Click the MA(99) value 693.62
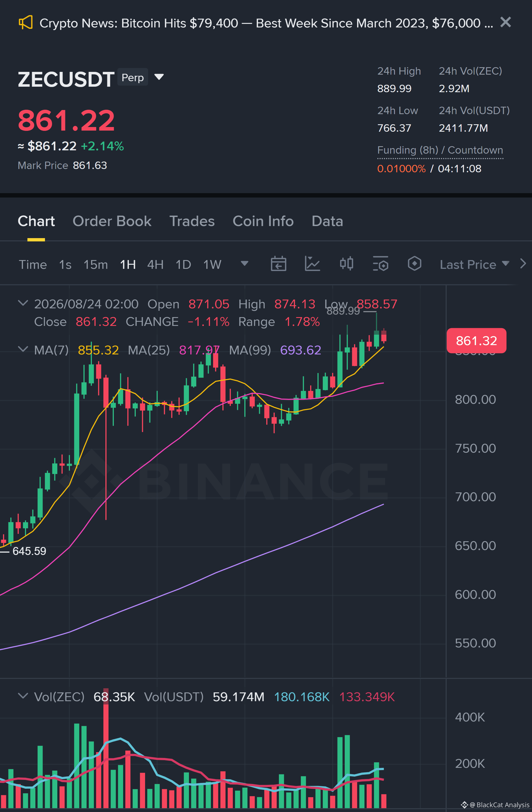Screen dimensions: 532x812 pyautogui.click(x=301, y=350)
